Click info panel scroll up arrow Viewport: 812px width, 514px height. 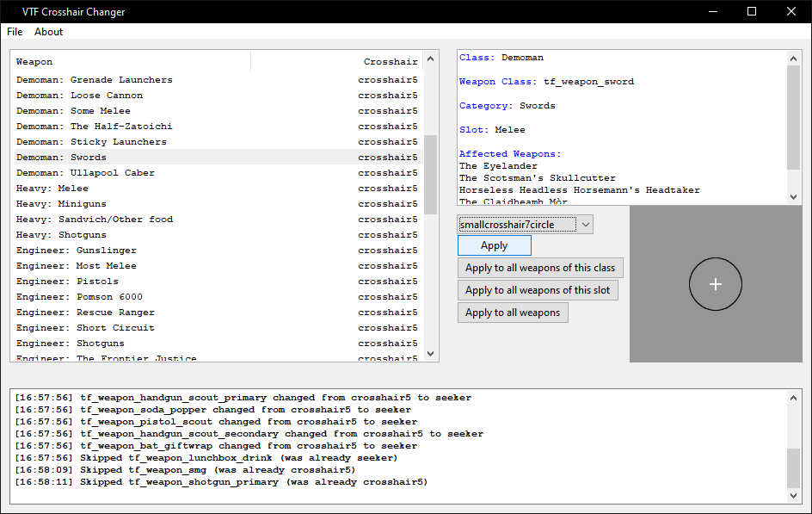[x=793, y=59]
